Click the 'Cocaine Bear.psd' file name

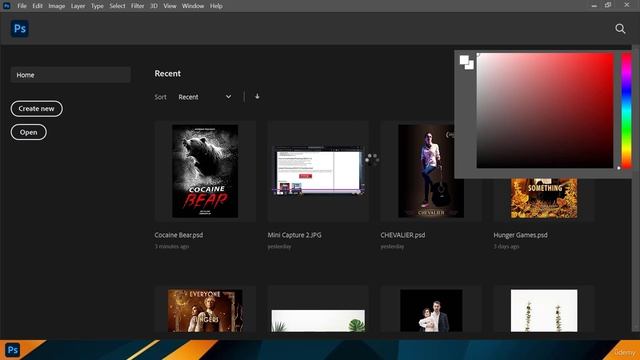179,235
